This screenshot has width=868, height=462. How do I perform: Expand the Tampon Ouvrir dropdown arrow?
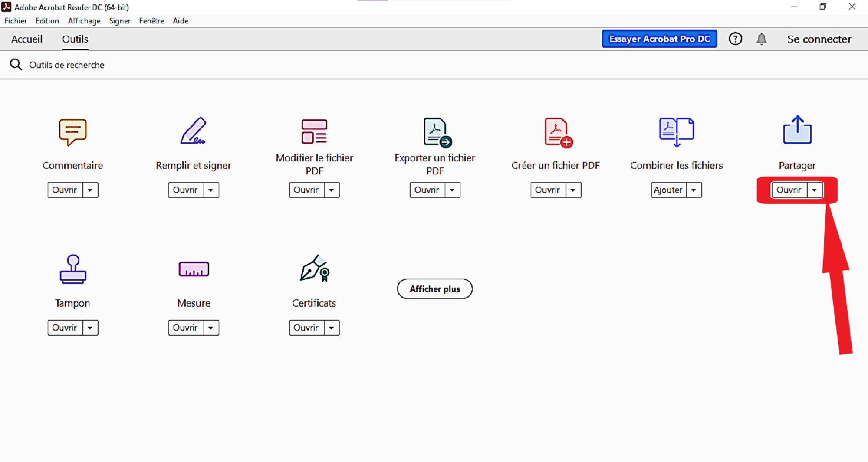point(90,328)
